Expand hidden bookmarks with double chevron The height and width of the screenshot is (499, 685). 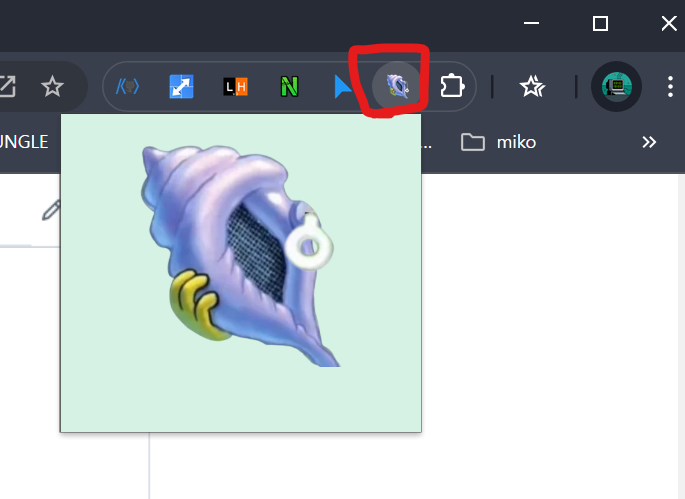[x=649, y=142]
